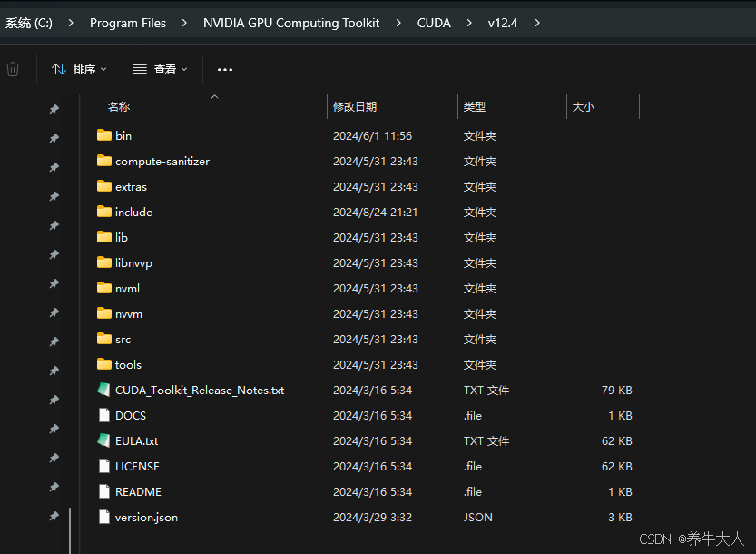Sort by 修改日期 column header
756x554 pixels.
(x=354, y=106)
